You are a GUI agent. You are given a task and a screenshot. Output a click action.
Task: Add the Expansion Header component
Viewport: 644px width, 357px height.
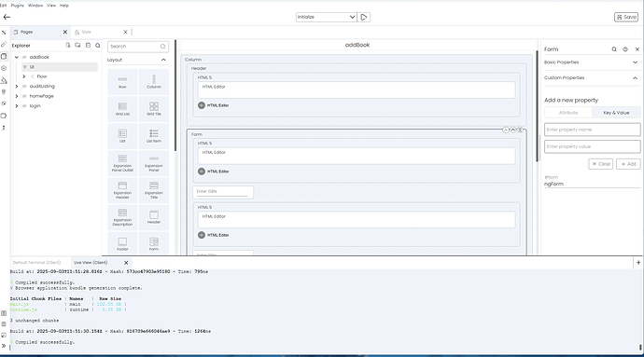coord(122,190)
